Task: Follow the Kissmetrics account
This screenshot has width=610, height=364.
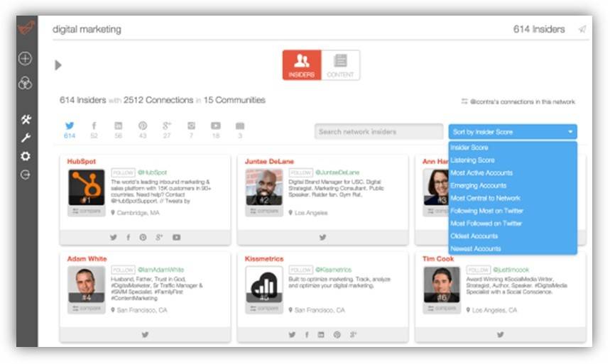Action: coord(300,270)
